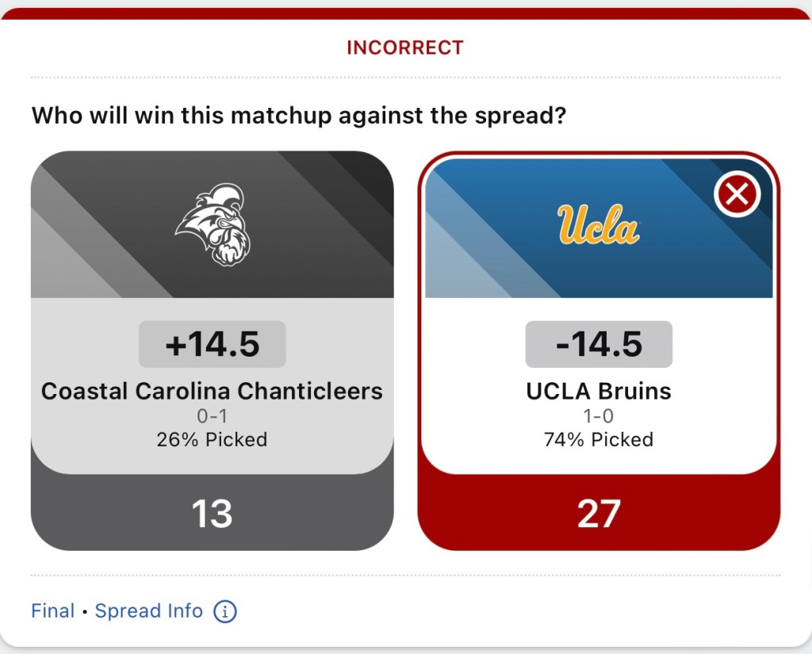Click the 74% Picked label
812x654 pixels.
pos(599,439)
